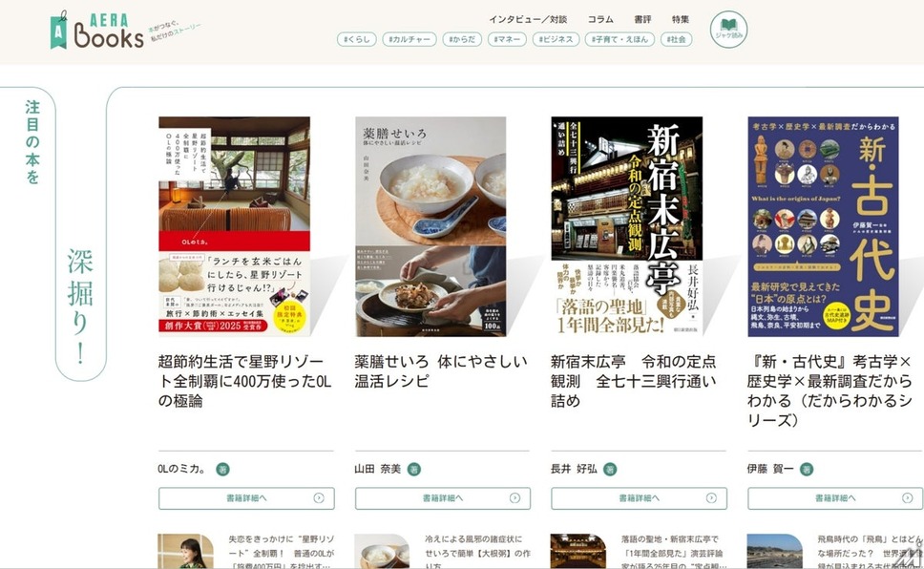Viewport: 924px width, 569px height.
Task: Select the #社会 tag
Action: (x=676, y=39)
